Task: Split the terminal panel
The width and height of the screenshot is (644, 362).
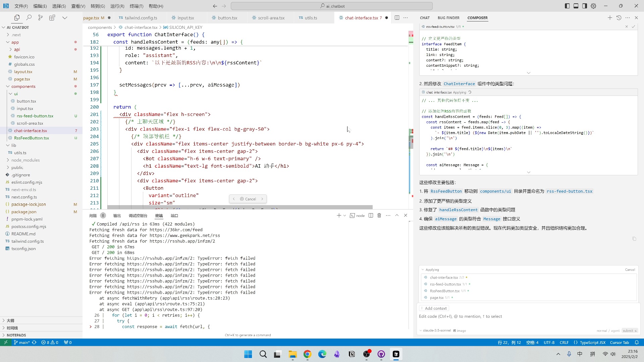Action: point(371,216)
